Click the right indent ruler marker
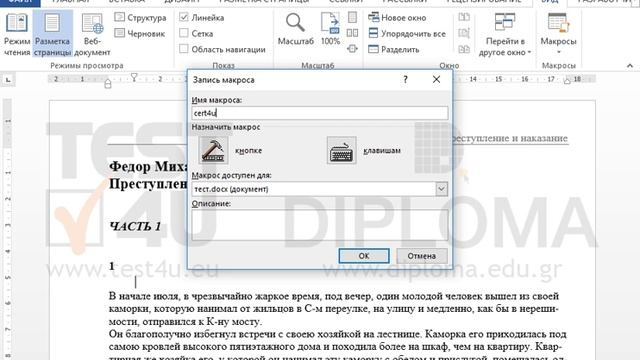The image size is (640, 360). point(567,81)
